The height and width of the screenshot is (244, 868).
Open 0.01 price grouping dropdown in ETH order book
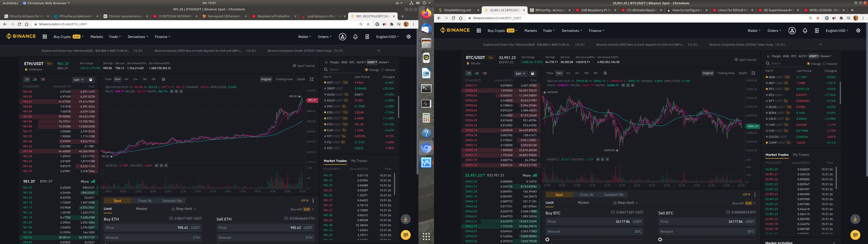[x=78, y=80]
